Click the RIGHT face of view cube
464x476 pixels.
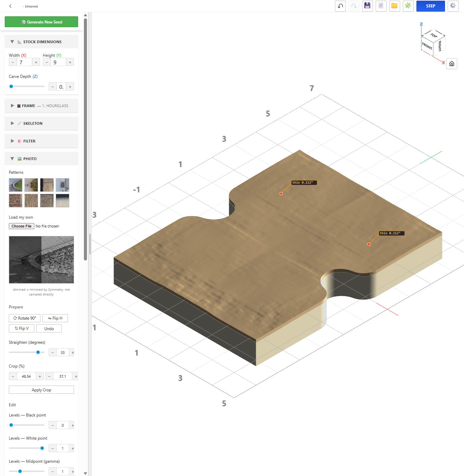(x=440, y=46)
